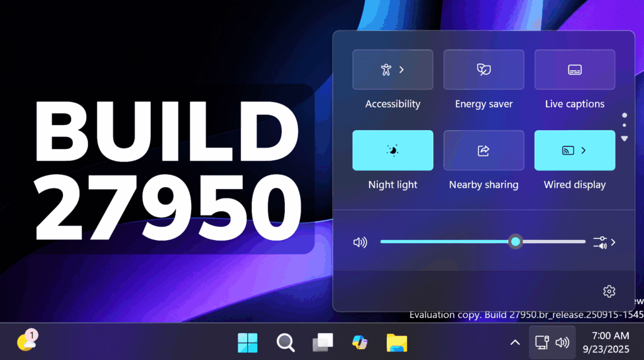
Task: Set volume slider to the midpoint
Action: point(483,242)
